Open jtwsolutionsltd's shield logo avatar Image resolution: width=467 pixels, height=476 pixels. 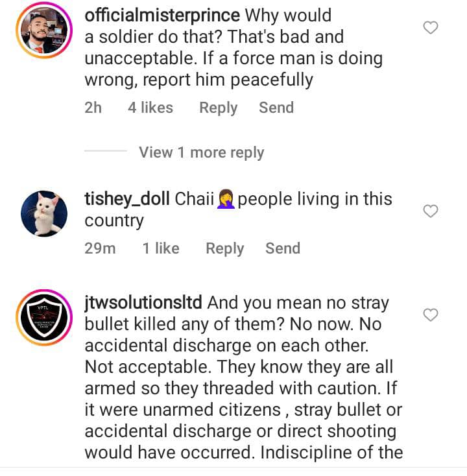pos(44,317)
